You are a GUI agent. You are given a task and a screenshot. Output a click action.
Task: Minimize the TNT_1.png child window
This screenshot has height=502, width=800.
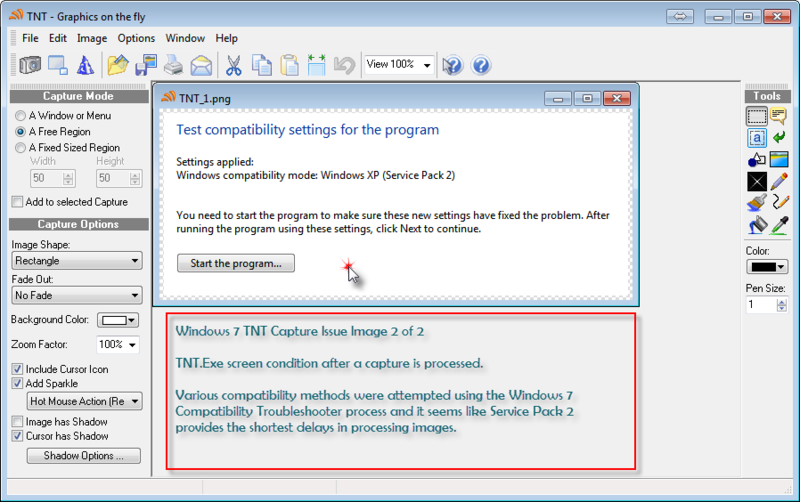tap(558, 98)
